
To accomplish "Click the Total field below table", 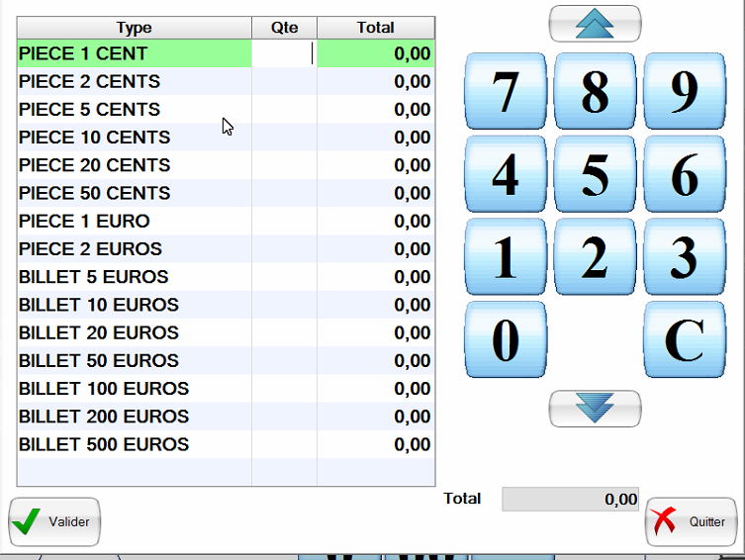I will (x=570, y=500).
